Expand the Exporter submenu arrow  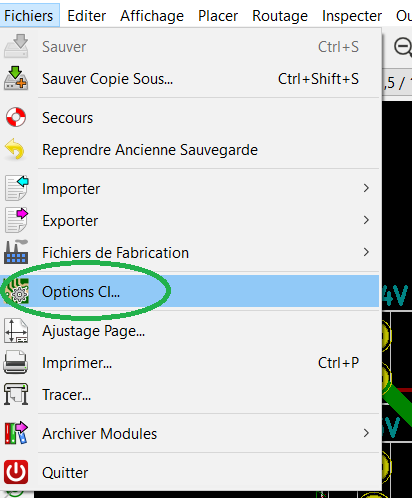(366, 220)
